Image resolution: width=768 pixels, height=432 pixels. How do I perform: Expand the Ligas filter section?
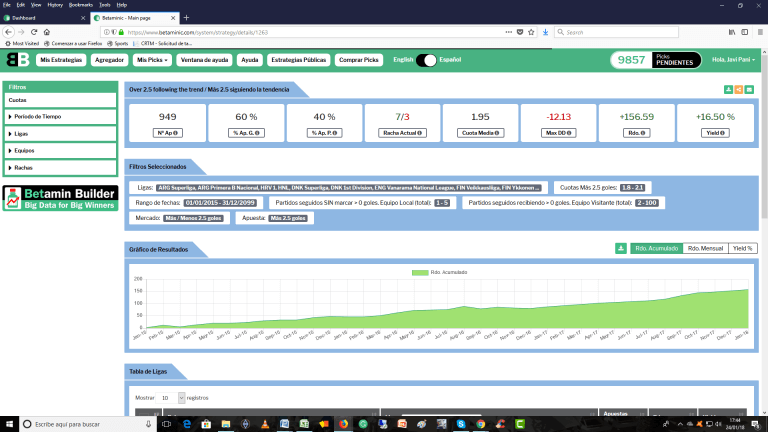[58, 134]
